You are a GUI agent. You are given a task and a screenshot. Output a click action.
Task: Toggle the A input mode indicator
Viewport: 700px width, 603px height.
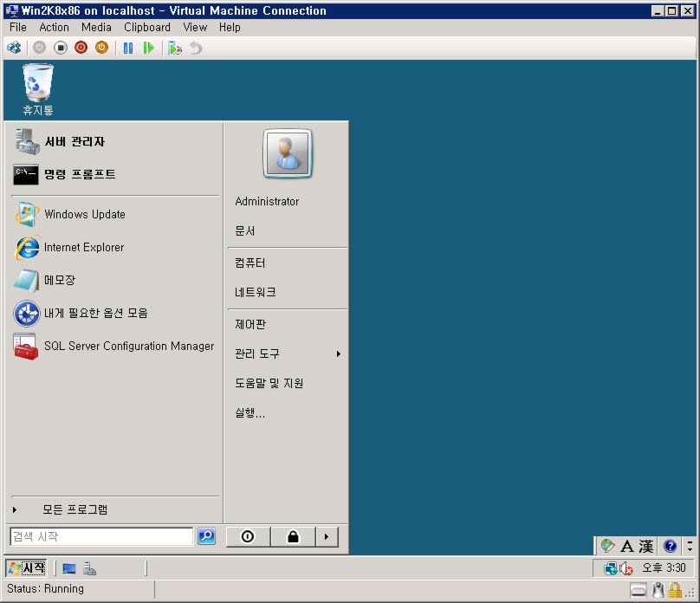coord(627,546)
